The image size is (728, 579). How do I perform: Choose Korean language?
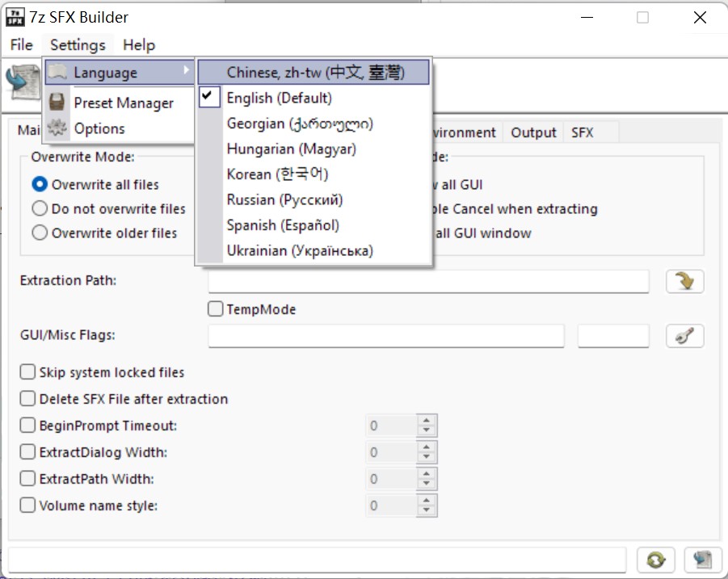click(314, 174)
